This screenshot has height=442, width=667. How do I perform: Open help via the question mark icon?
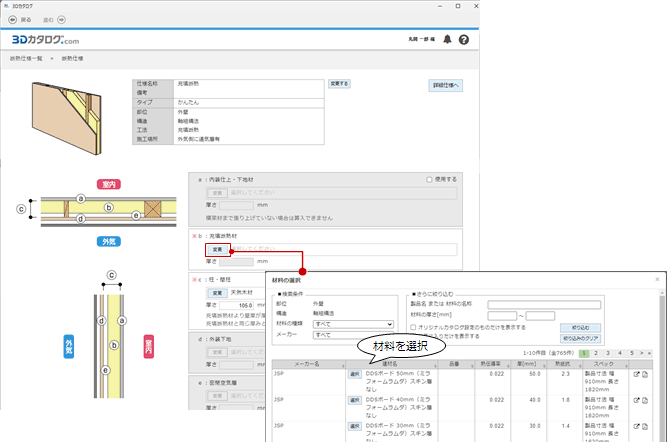tap(463, 39)
